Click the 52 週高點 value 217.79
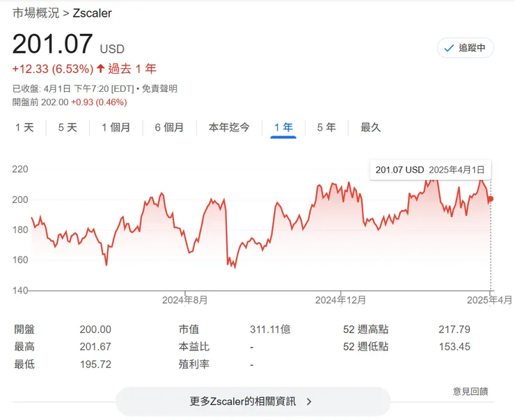The width and height of the screenshot is (515, 420). (x=454, y=329)
